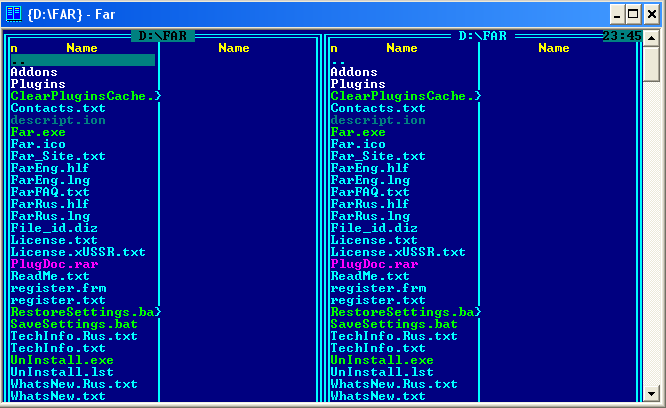Click the vertical scrollbar thumb
Screen dimensions: 666x408
651,64
